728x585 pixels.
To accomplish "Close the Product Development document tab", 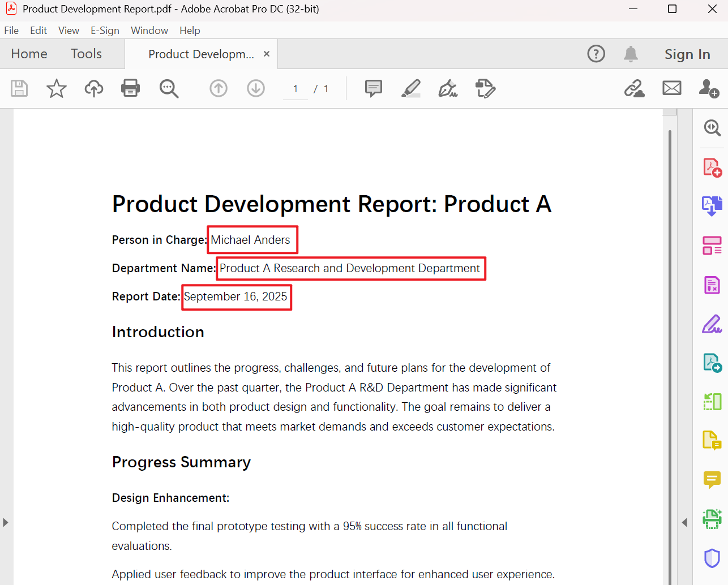I will 267,54.
